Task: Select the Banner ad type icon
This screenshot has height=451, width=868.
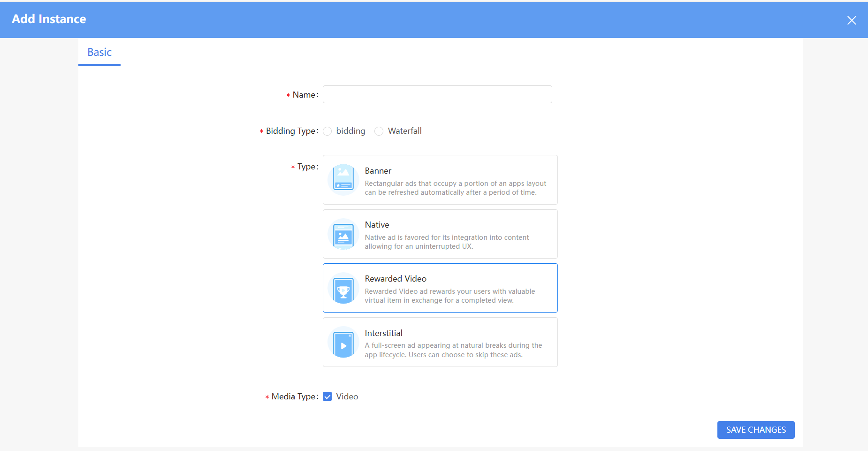Action: pos(343,179)
